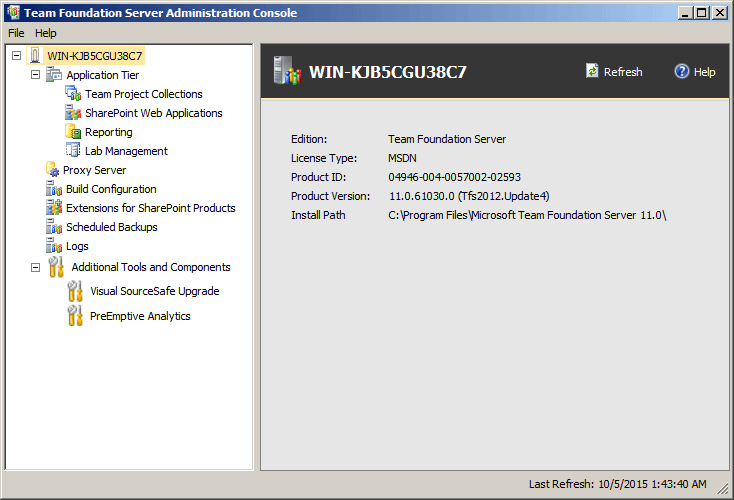734x500 pixels.
Task: Select Lab Management tree item
Action: click(126, 151)
